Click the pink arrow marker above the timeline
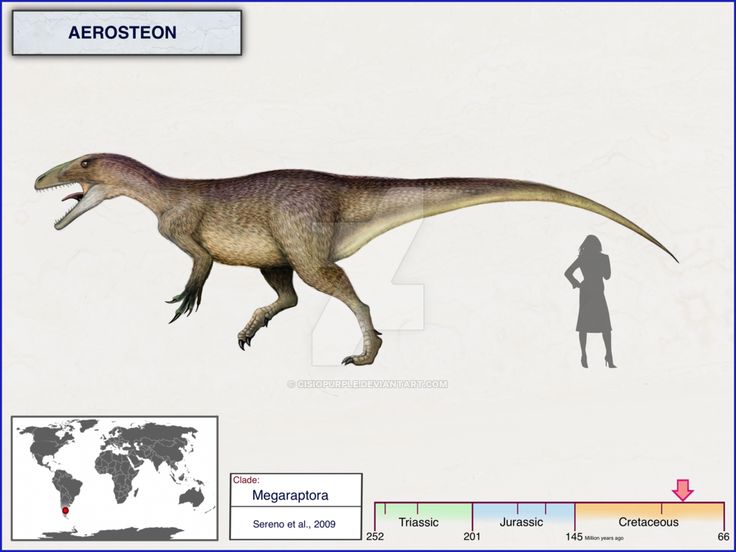The height and width of the screenshot is (552, 736). point(682,490)
